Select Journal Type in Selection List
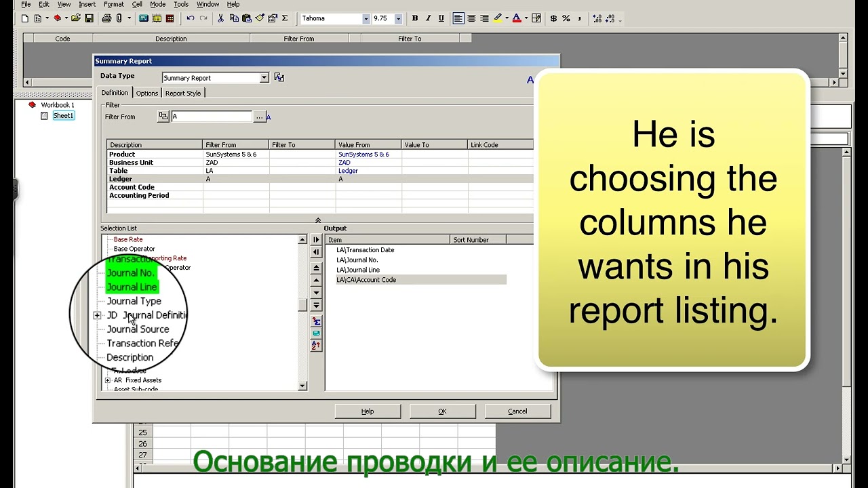The image size is (868, 488). click(x=134, y=301)
